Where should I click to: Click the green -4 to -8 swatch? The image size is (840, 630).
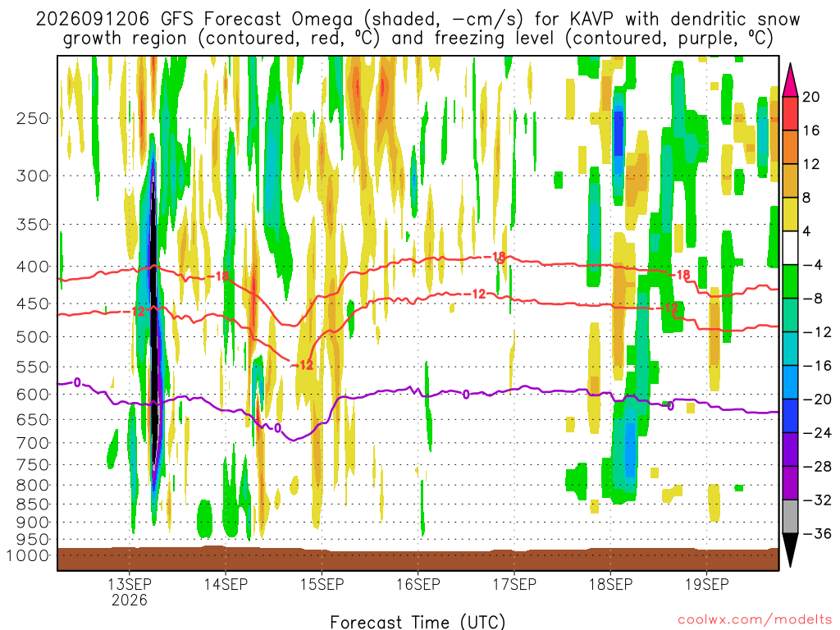[x=790, y=282]
